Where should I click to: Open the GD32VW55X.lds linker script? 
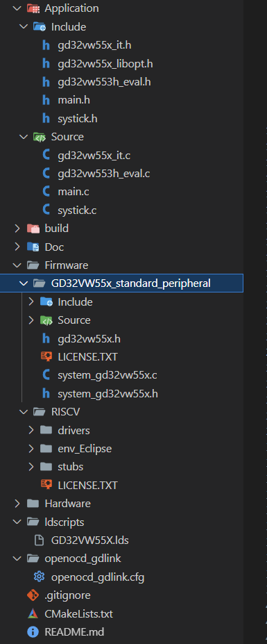tap(90, 540)
